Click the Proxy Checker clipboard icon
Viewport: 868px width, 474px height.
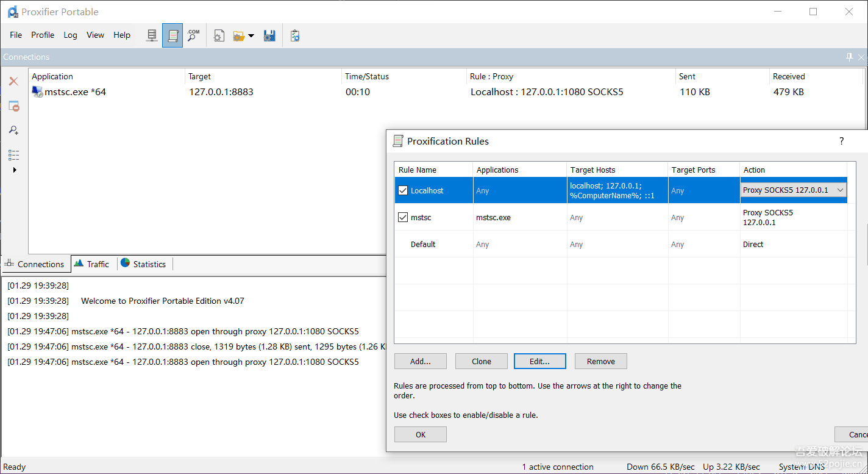(295, 36)
